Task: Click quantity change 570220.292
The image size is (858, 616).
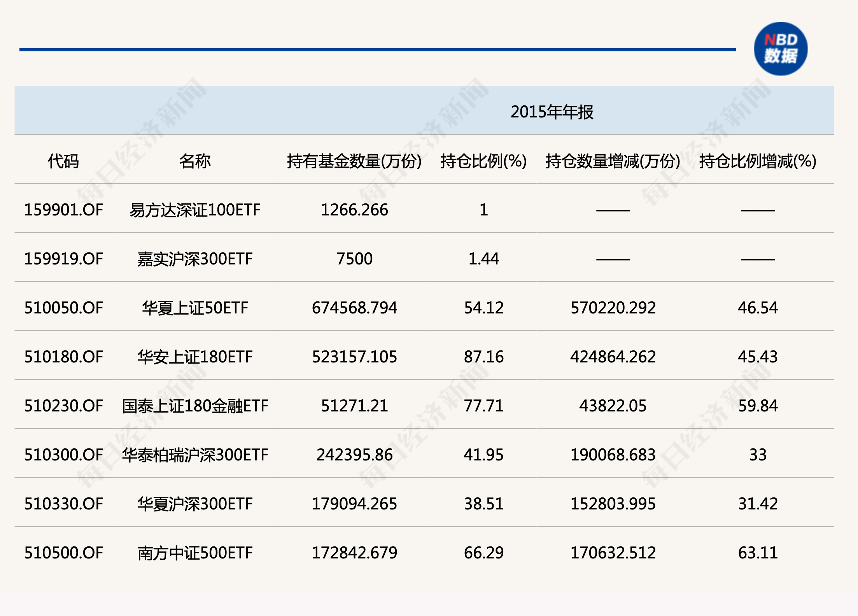Action: click(613, 308)
